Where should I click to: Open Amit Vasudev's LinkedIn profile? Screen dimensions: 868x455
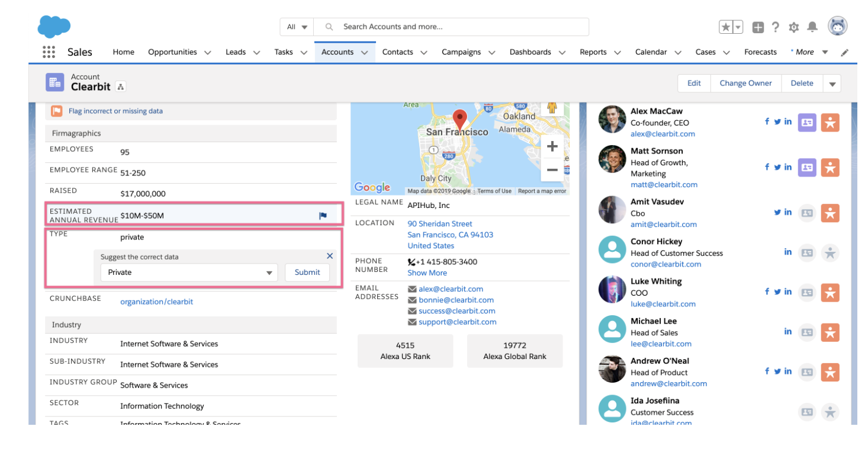click(x=788, y=212)
